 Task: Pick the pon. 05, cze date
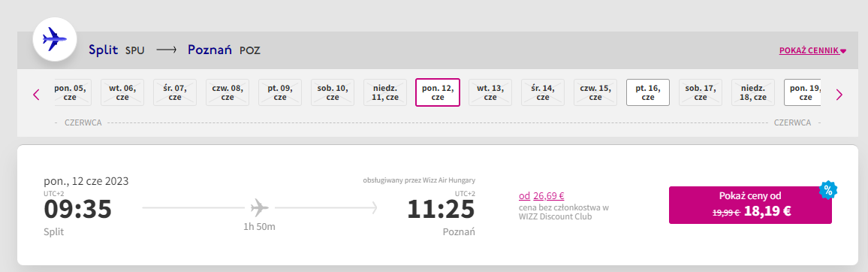(73, 92)
